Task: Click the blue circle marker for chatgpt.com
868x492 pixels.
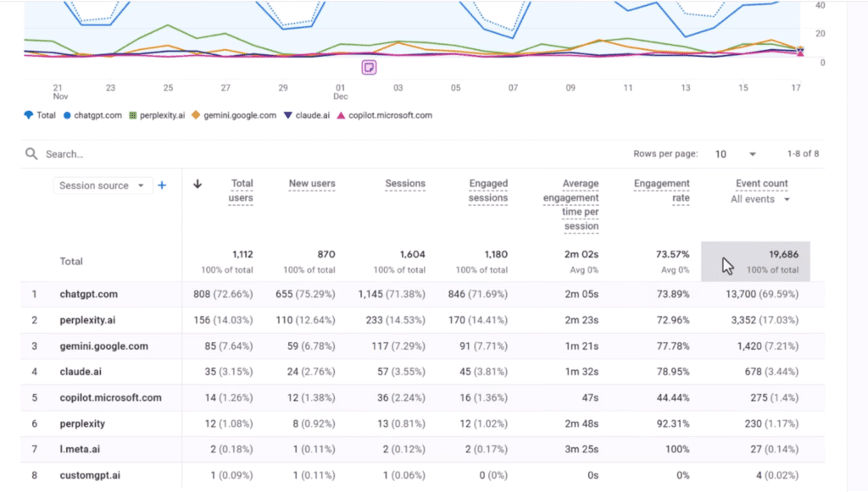Action: (x=67, y=115)
